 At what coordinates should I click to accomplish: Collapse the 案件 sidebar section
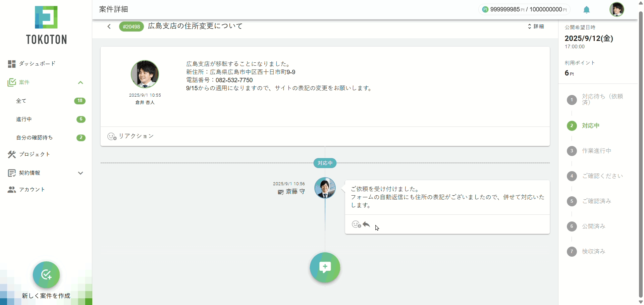(80, 83)
